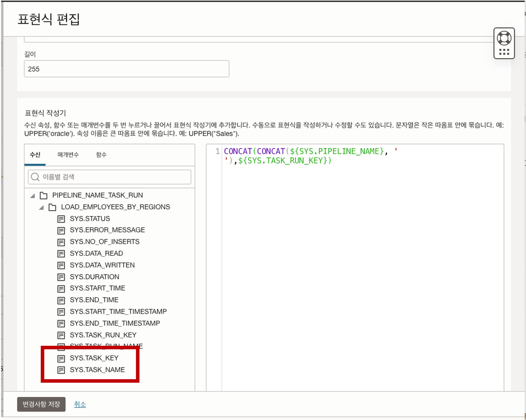Switch to the 함수 tab
Viewport: 526px width, 420px height.
101,154
